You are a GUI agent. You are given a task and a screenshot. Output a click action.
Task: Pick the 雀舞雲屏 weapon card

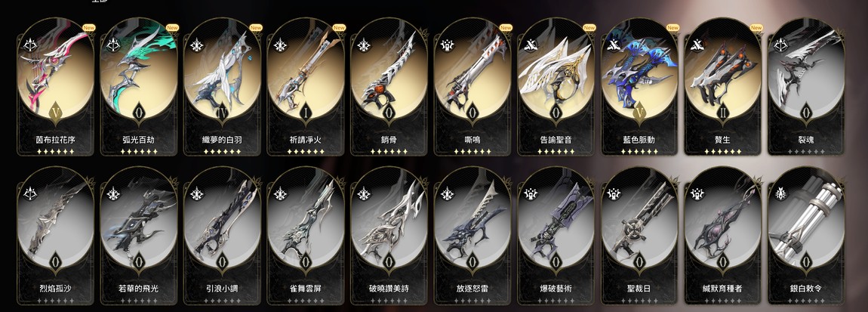306,236
